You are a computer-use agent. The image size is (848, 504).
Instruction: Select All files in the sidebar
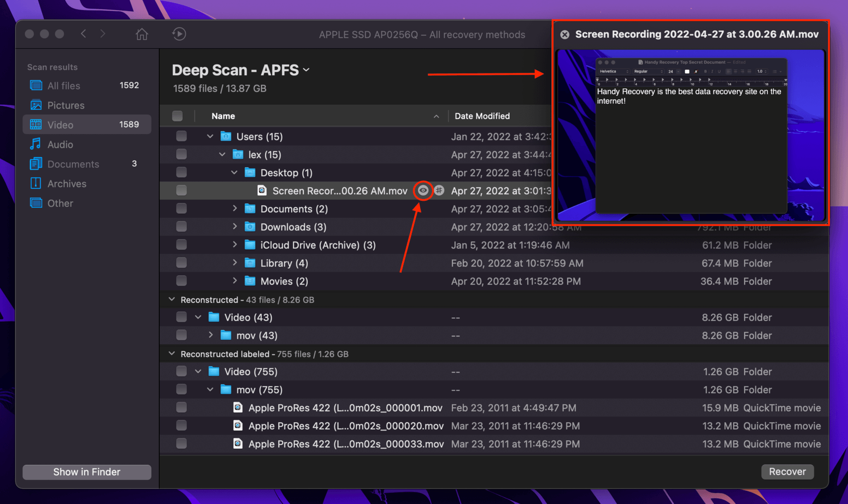(86, 85)
